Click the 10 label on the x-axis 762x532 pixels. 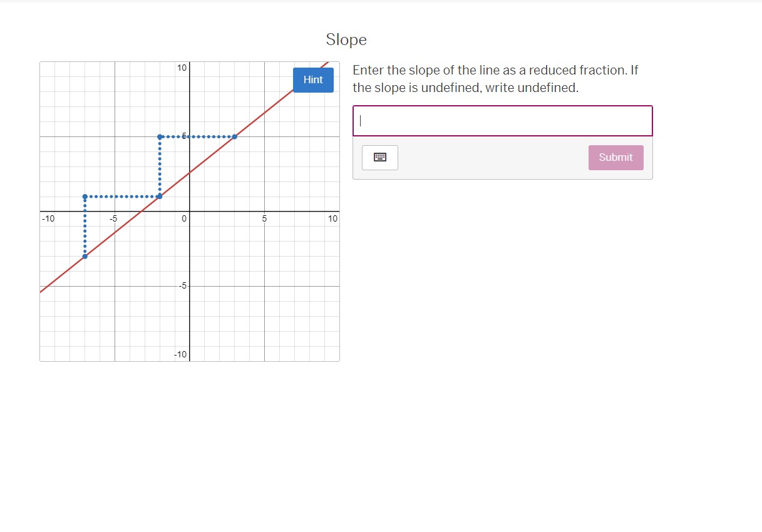coord(332,219)
